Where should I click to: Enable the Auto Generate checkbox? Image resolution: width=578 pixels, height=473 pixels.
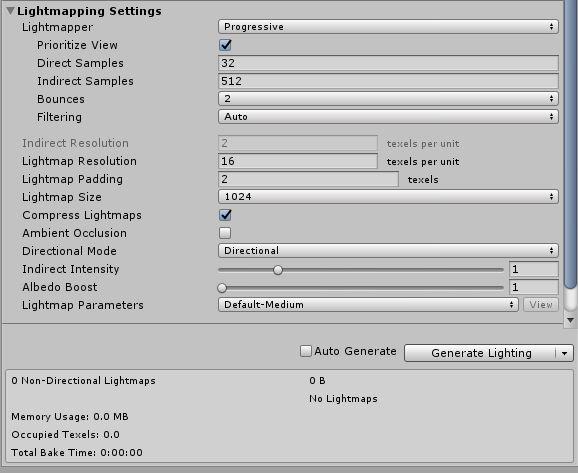[306, 351]
